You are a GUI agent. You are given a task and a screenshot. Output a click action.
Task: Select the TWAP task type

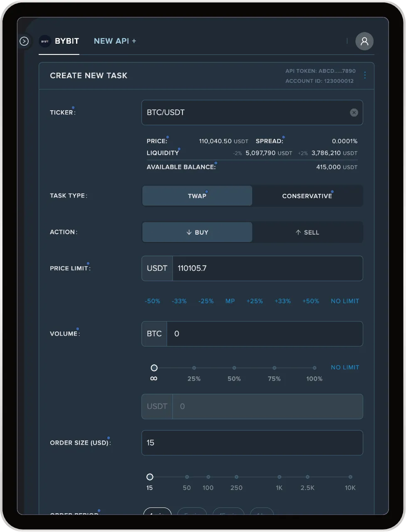click(x=197, y=196)
